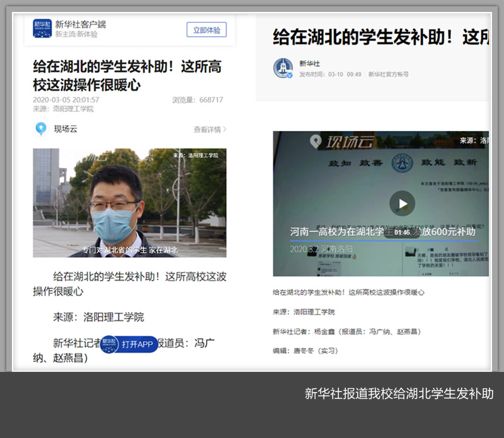Click the caption 新华社报道我校给湖北学生发补助
The image size is (504, 438).
[399, 394]
